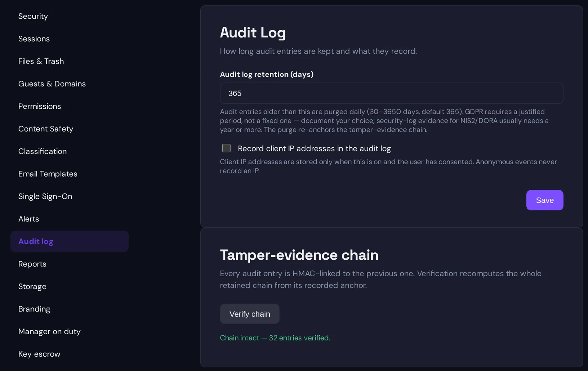Save the audit log settings
Image resolution: width=588 pixels, height=371 pixels.
click(x=545, y=200)
